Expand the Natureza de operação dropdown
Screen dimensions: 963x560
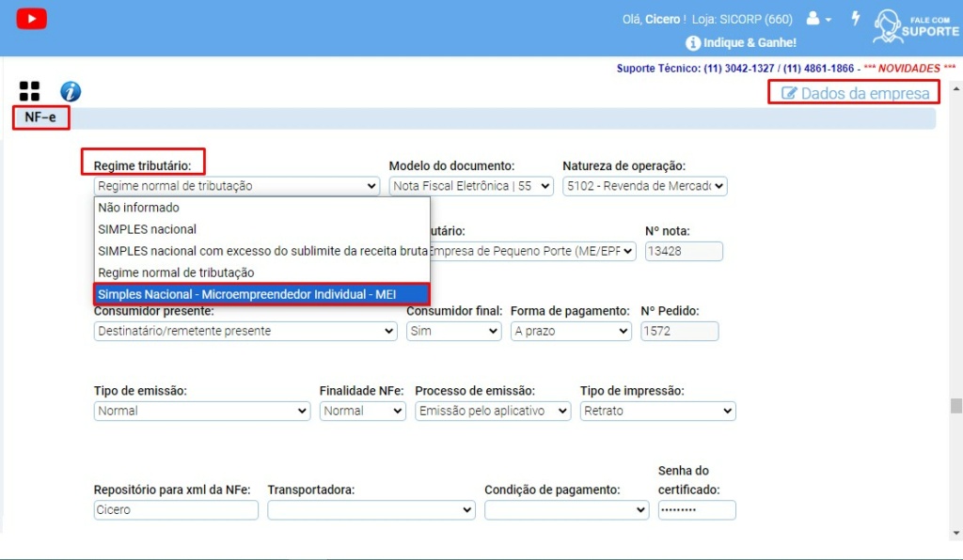(644, 185)
